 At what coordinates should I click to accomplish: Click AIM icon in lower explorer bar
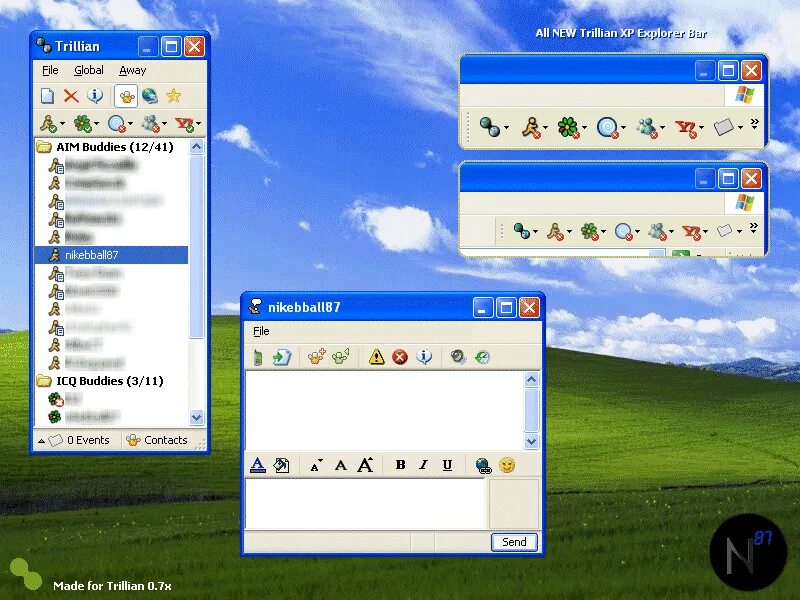pyautogui.click(x=555, y=232)
